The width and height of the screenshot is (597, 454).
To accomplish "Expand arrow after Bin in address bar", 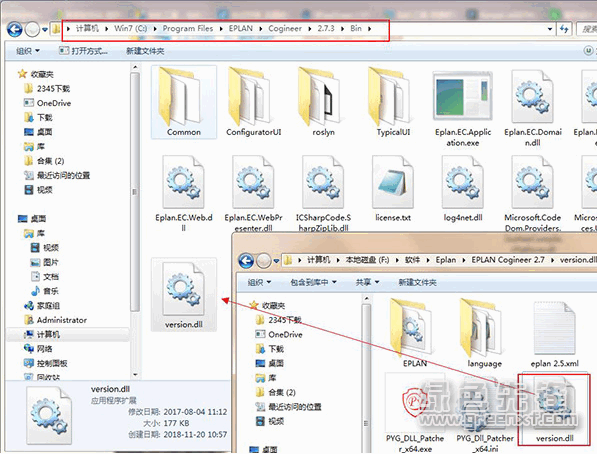I will (x=369, y=29).
